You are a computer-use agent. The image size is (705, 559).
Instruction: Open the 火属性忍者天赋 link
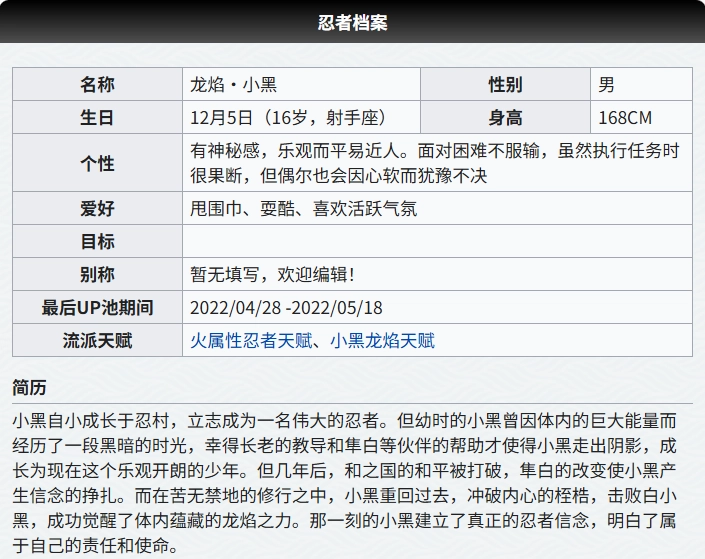(250, 341)
